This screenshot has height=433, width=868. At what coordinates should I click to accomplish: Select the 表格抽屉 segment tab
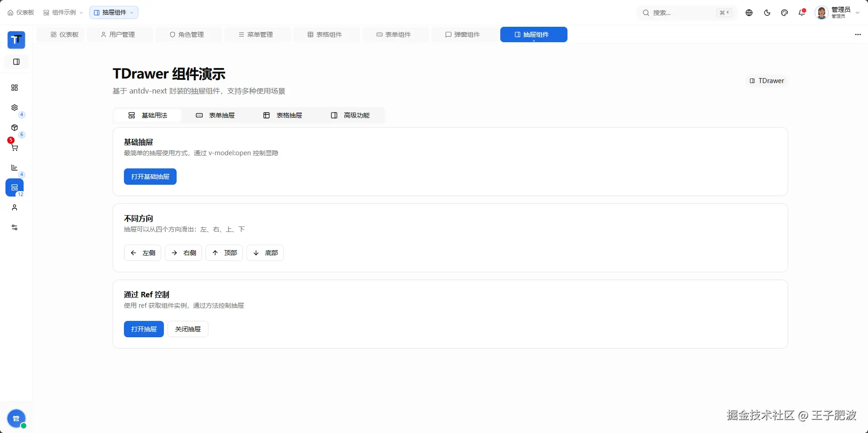[283, 115]
